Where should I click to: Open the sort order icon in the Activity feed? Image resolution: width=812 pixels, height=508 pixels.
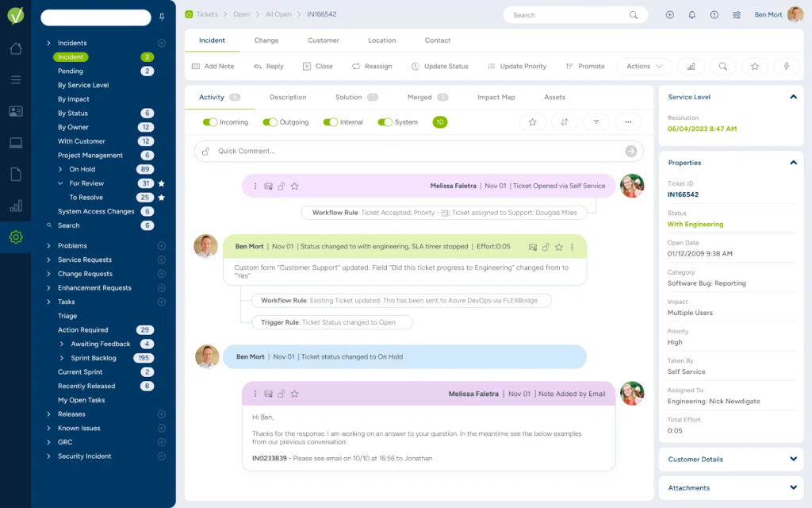[564, 121]
